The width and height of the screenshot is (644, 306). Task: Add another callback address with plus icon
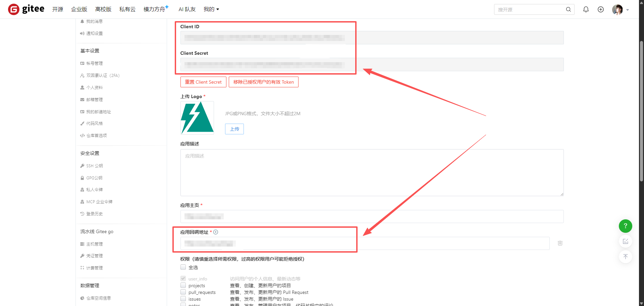[216, 232]
